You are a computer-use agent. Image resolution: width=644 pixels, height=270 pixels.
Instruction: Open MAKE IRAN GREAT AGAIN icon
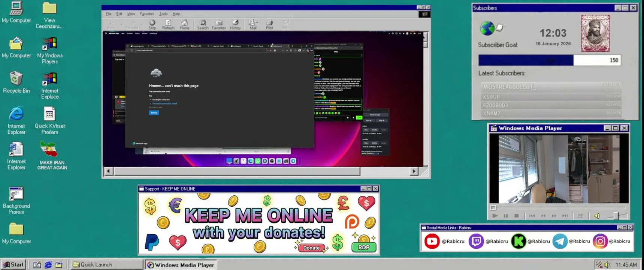coord(52,156)
